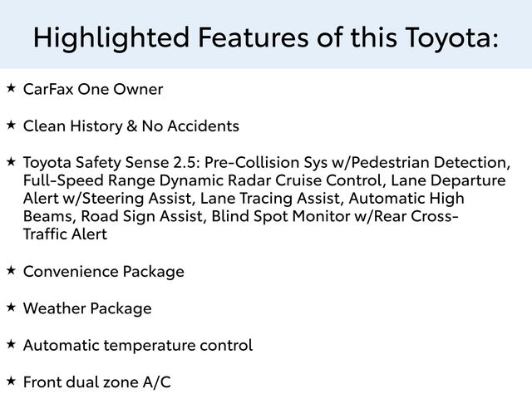Click the star next to Clean History

[x=11, y=125]
